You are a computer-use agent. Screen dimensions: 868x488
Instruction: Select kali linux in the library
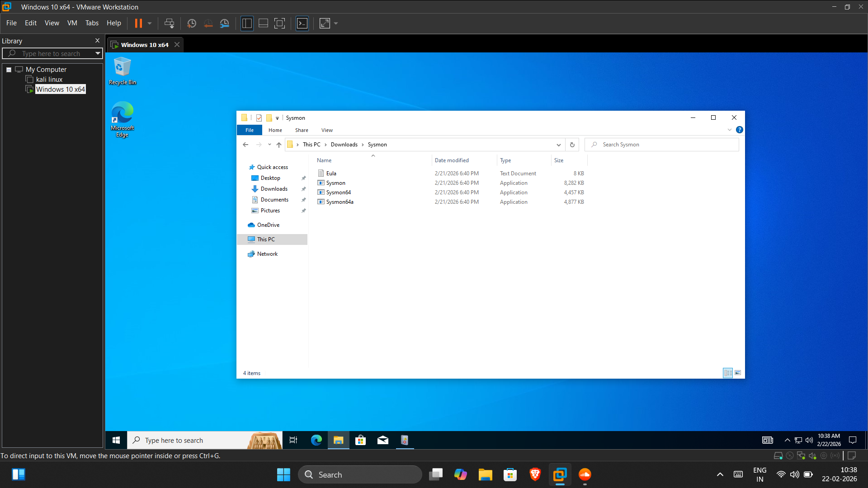pos(49,80)
